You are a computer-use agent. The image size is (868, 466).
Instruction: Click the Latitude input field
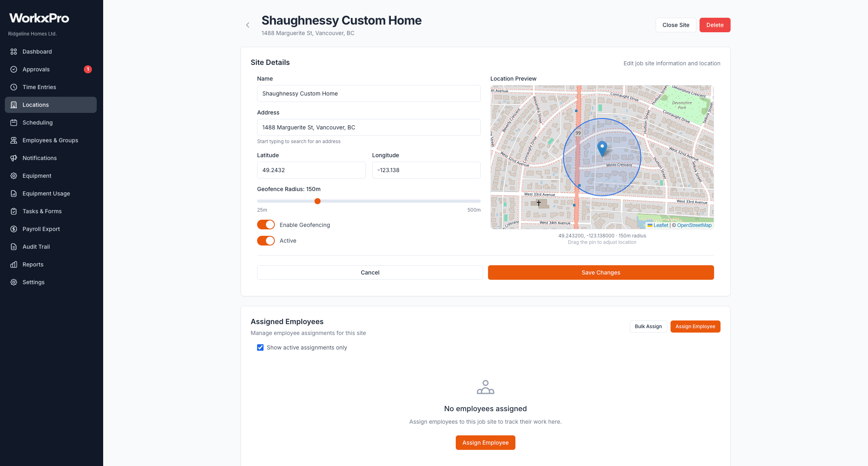(x=311, y=170)
